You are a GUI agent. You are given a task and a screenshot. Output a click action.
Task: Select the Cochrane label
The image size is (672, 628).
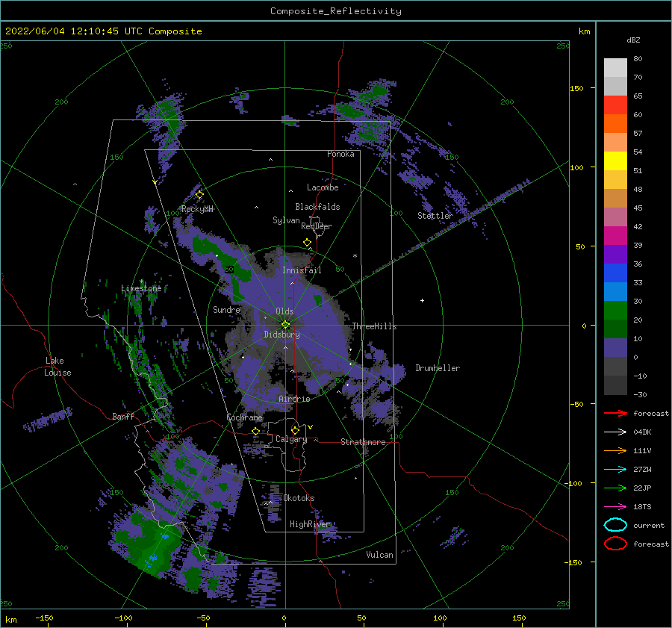tap(244, 417)
